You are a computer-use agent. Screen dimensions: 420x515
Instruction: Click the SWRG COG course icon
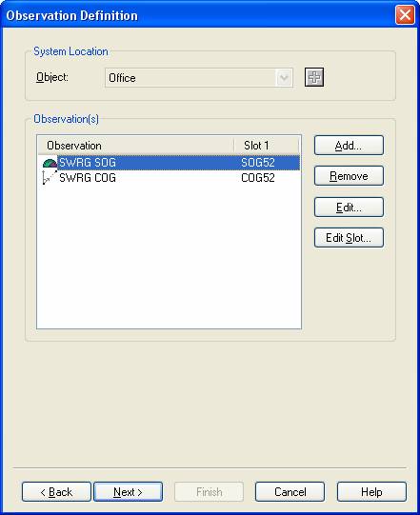[50, 178]
